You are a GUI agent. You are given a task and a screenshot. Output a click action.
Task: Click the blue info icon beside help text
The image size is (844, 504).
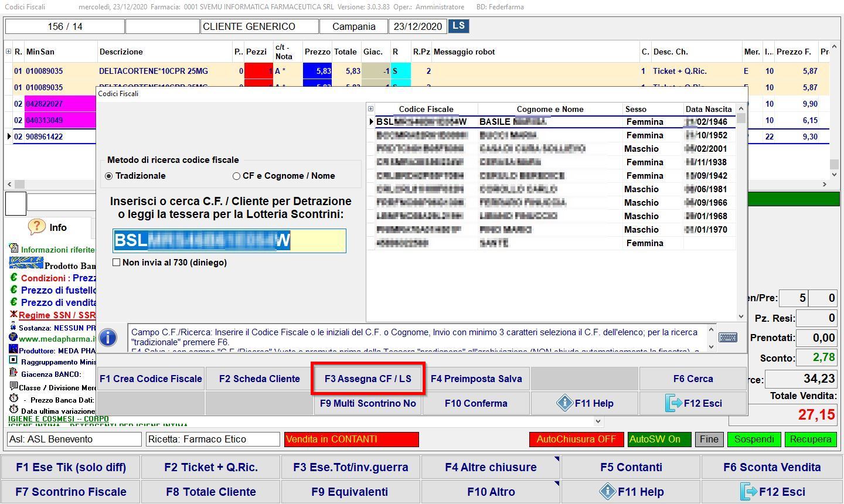pyautogui.click(x=108, y=338)
